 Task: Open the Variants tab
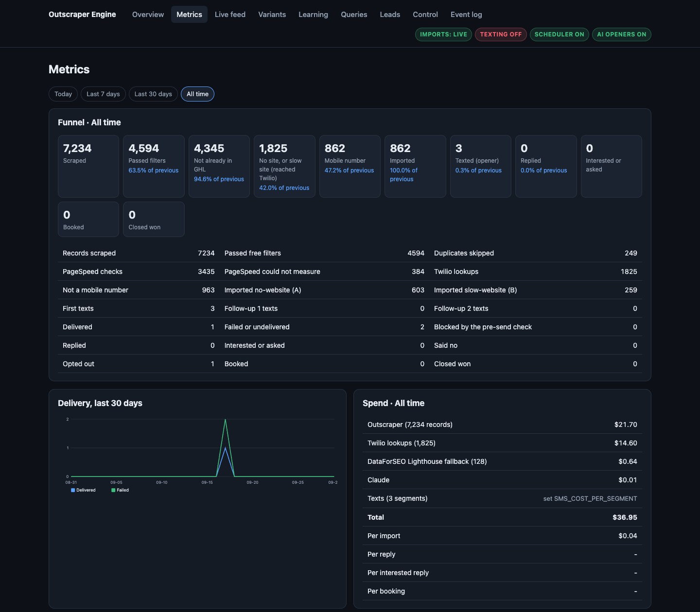pyautogui.click(x=272, y=15)
